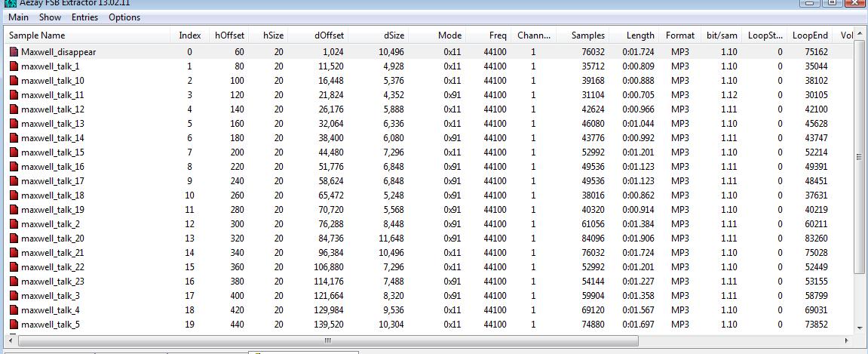Open the Main menu
The image size is (868, 354).
coord(18,17)
